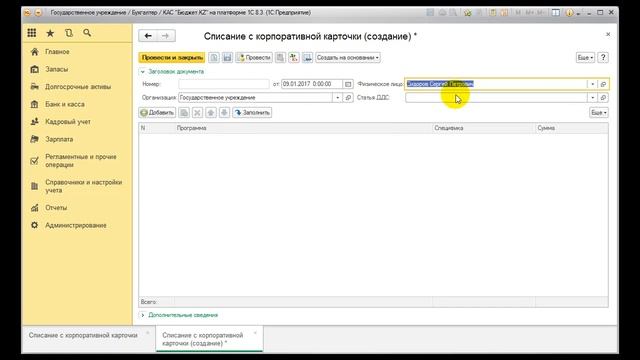This screenshot has height=360, width=640.
Task: Open the top 'Еще' menu
Action: (585, 58)
